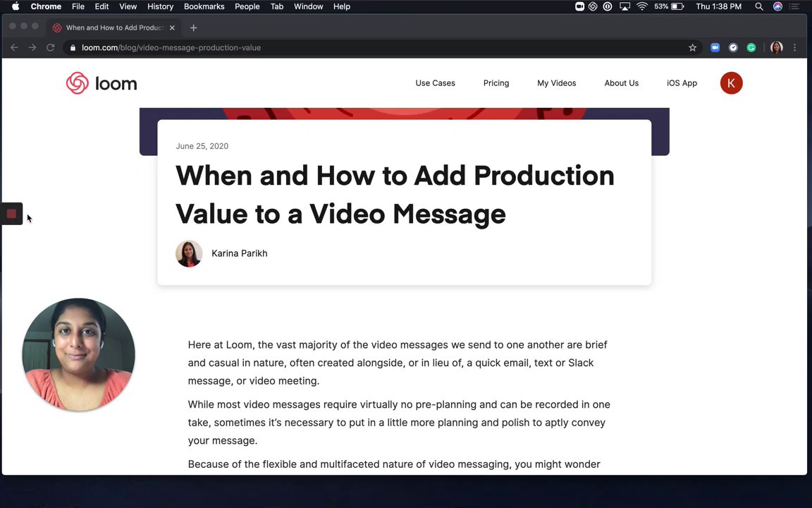Open the iOS App link
This screenshot has width=812, height=508.
(x=682, y=83)
